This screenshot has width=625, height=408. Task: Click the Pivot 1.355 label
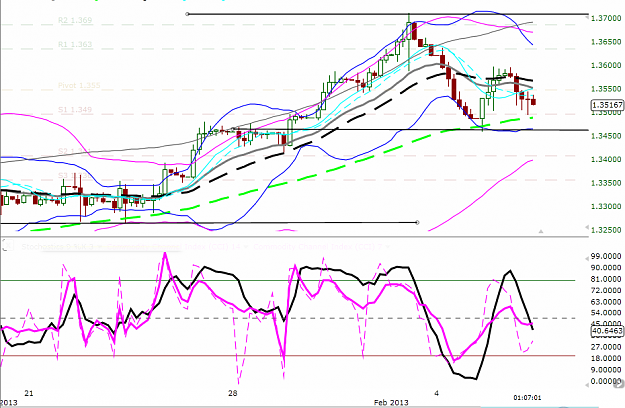pos(79,85)
